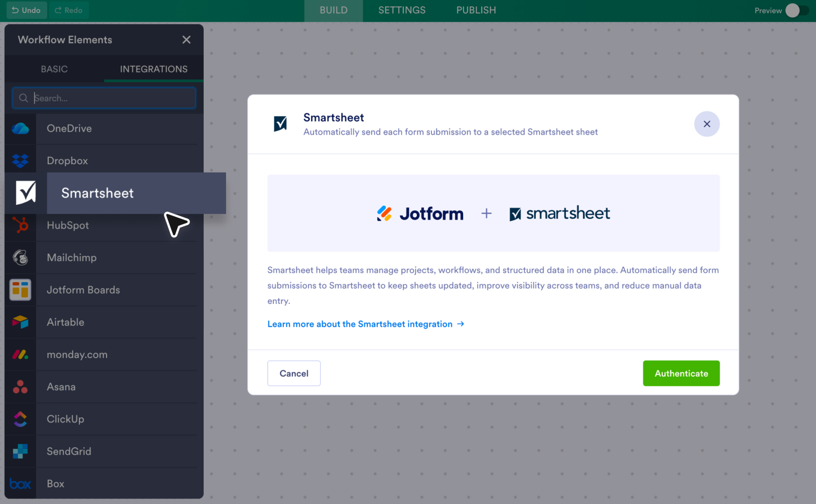Focus the integrations Search field

[104, 98]
